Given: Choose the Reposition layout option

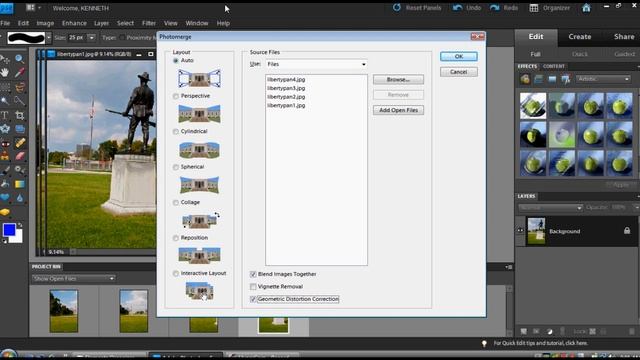Looking at the screenshot, I should point(176,238).
